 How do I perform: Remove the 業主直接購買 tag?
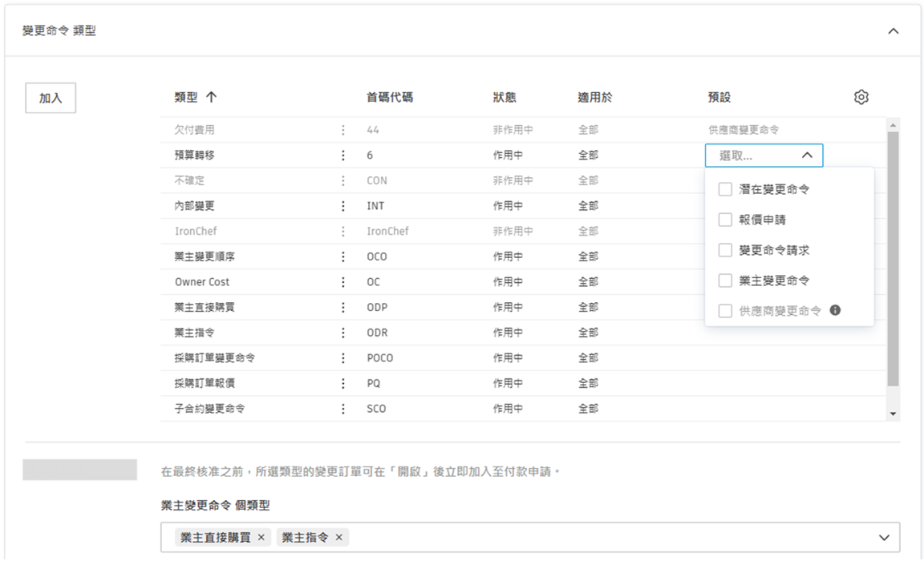click(261, 538)
